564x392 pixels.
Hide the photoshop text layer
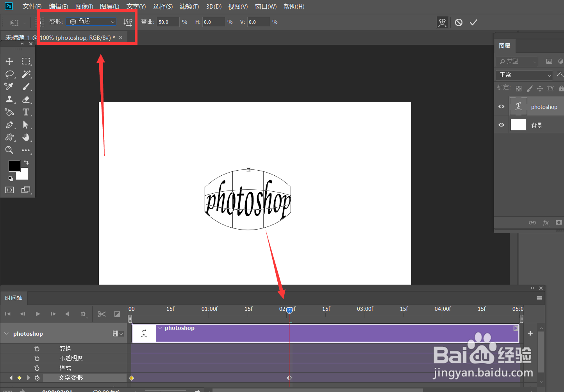[502, 107]
